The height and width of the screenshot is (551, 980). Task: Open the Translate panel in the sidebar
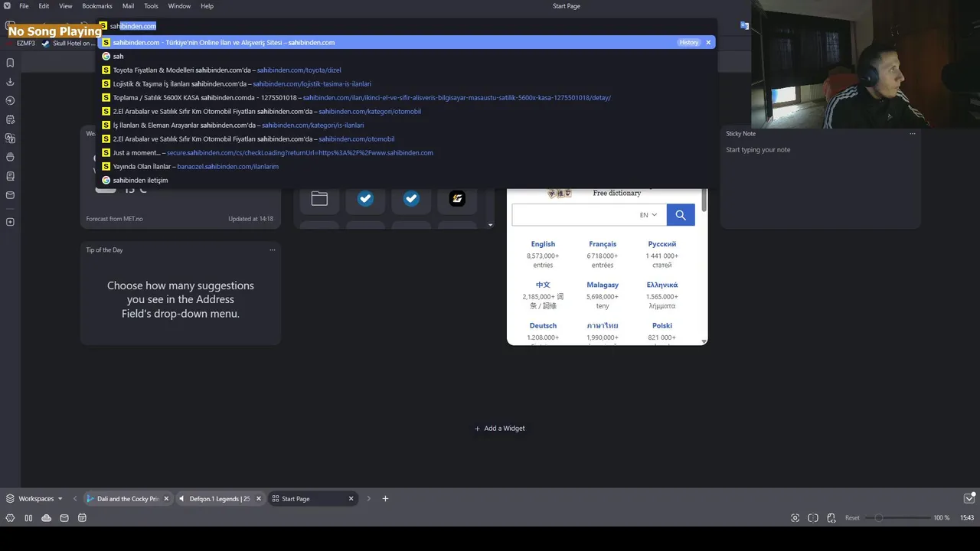tap(10, 139)
